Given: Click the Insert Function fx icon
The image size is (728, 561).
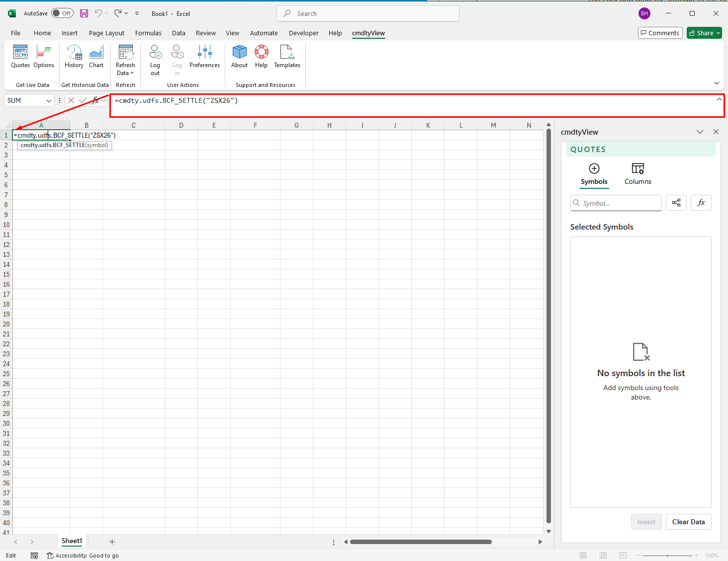Looking at the screenshot, I should (95, 100).
